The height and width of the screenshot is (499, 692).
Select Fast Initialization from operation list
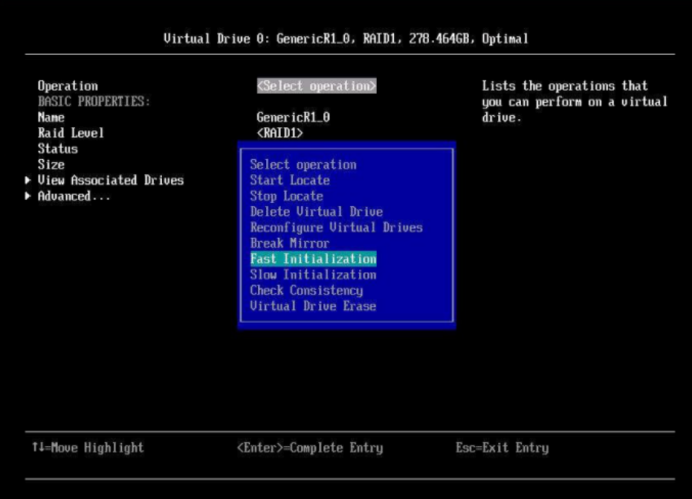click(313, 259)
